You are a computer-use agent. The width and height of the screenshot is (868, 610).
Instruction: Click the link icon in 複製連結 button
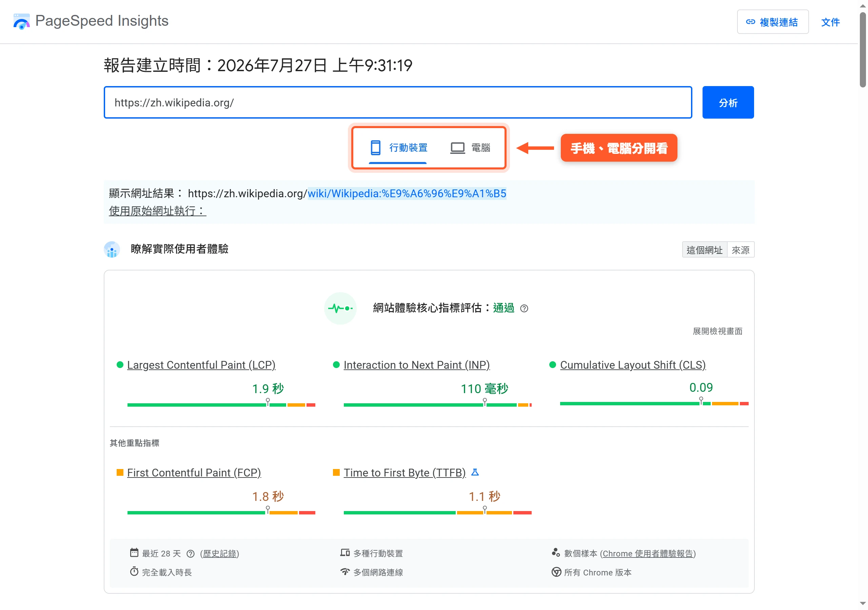[x=750, y=22]
